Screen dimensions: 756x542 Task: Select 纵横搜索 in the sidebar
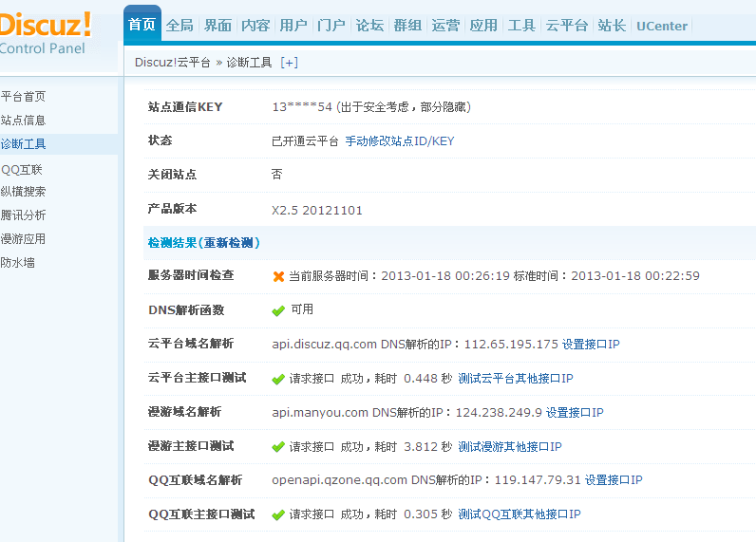tap(23, 191)
